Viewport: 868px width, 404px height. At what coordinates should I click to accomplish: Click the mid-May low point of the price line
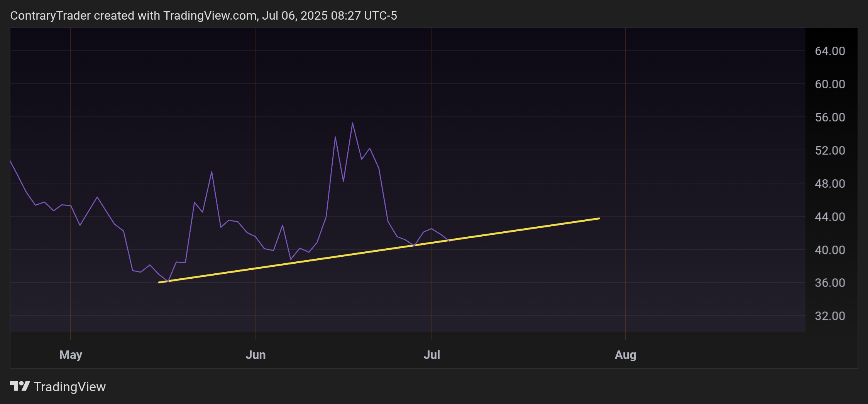pyautogui.click(x=168, y=281)
